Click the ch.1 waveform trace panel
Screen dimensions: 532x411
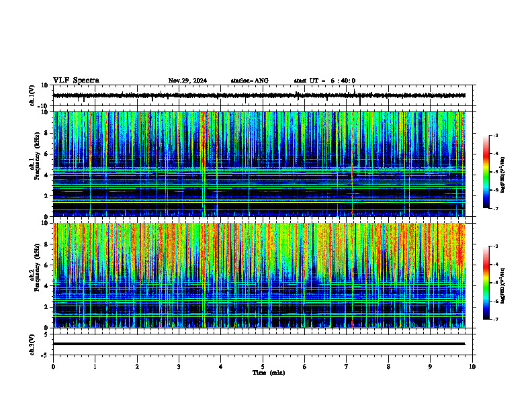coord(264,95)
